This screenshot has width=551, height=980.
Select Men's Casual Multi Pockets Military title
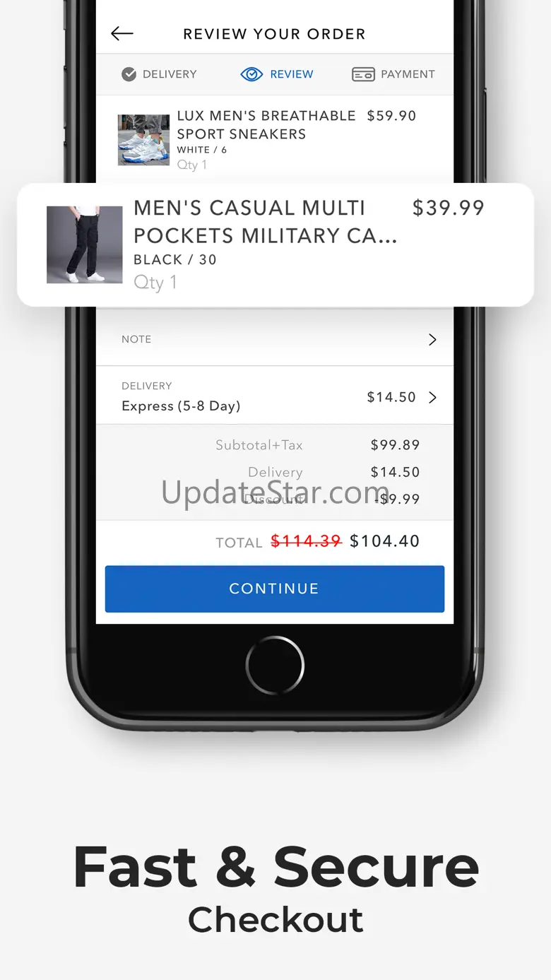point(266,222)
